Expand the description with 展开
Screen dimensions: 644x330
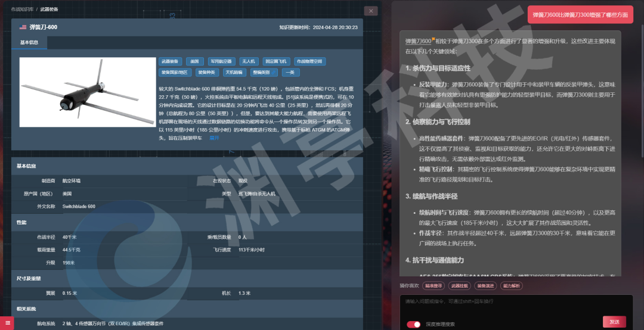pos(215,138)
